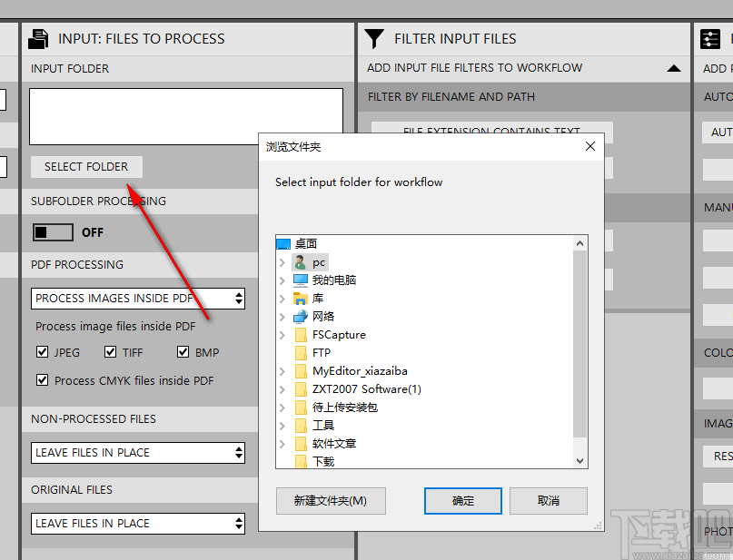
Task: Click folder tree scrollbar up arrow
Action: [x=580, y=243]
